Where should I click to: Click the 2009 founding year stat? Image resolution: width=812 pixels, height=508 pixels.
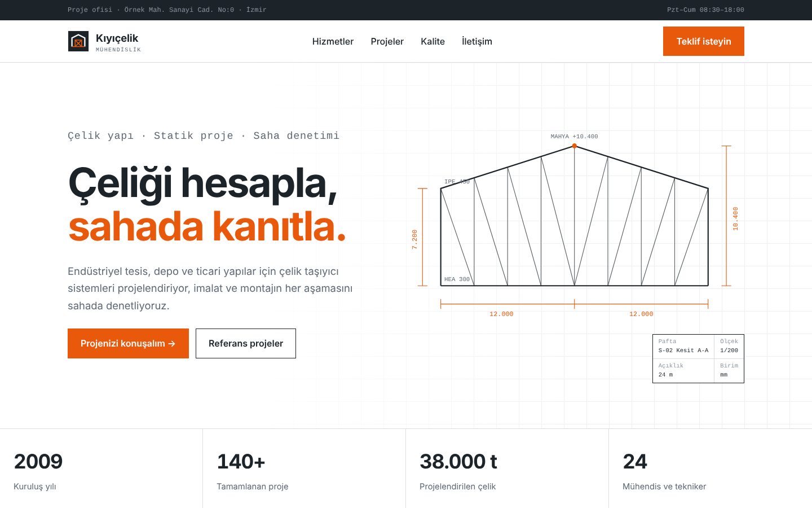click(38, 462)
